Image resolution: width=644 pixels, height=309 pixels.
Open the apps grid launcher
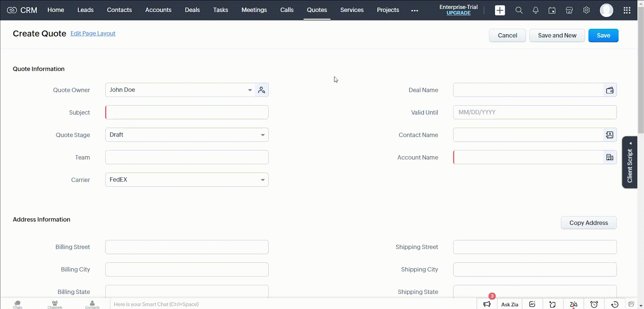click(627, 10)
